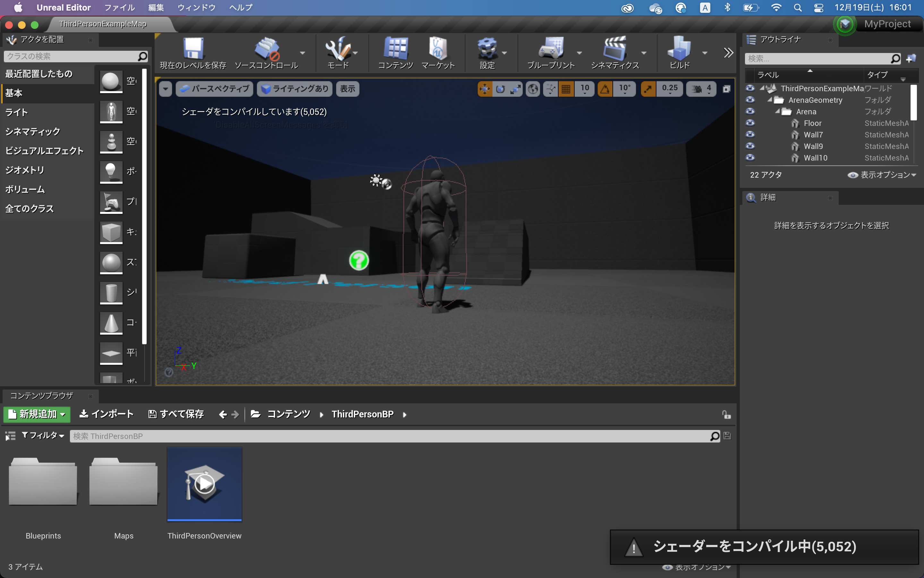Maximize viewport restore icon

(726, 89)
